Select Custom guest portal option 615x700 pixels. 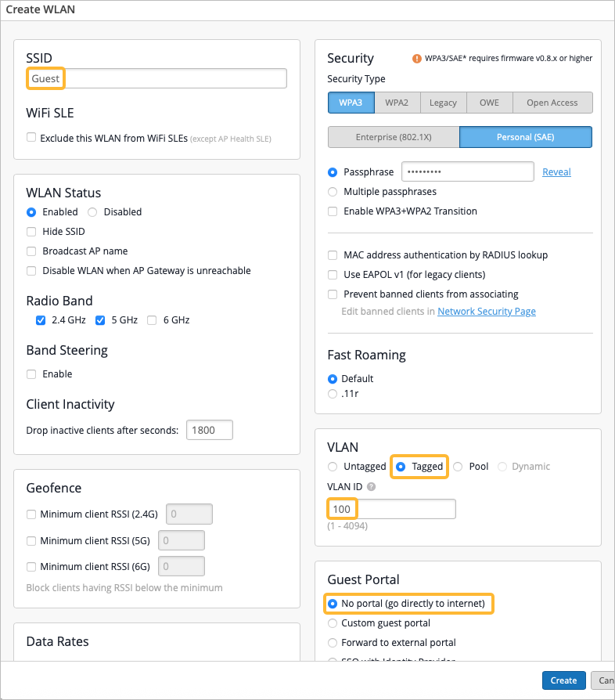[333, 623]
